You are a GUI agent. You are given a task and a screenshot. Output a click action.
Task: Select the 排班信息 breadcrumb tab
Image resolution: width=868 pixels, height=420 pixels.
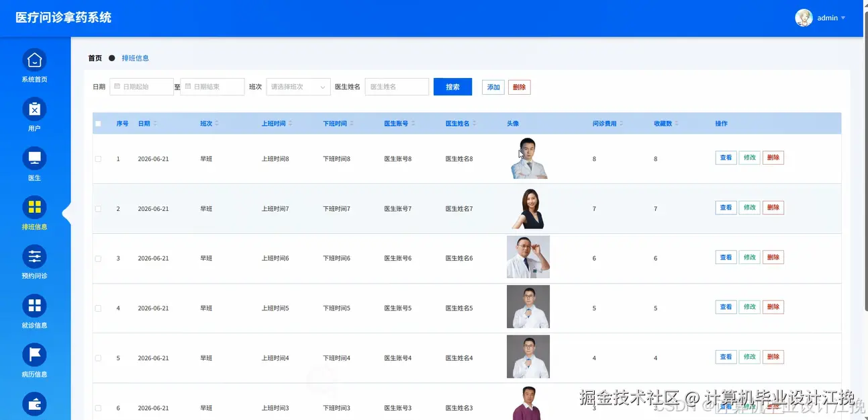(136, 58)
